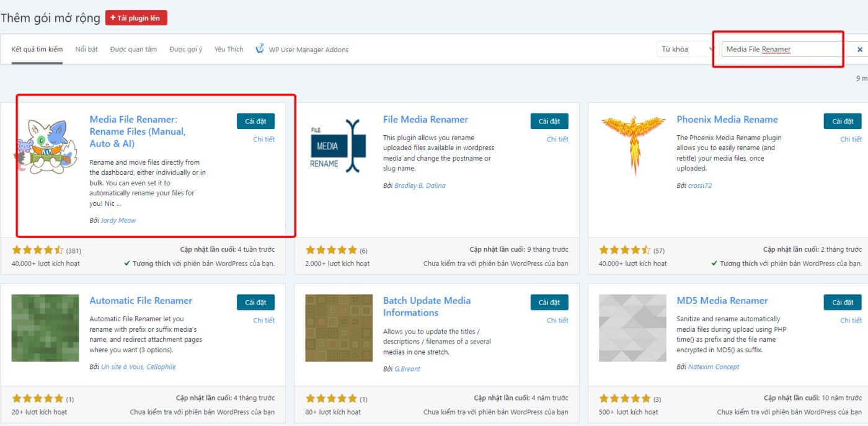The width and height of the screenshot is (868, 426).
Task: Open the Được quan tâm tab
Action: tap(133, 50)
